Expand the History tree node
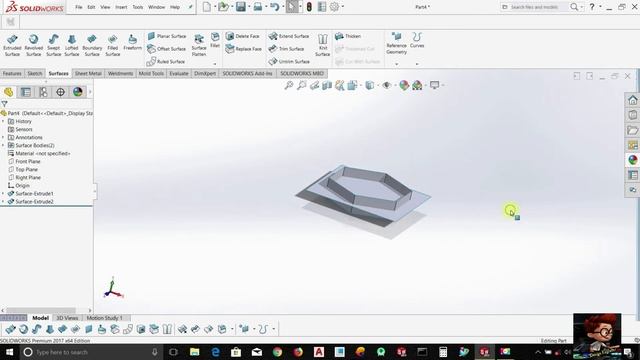 coord(3,121)
